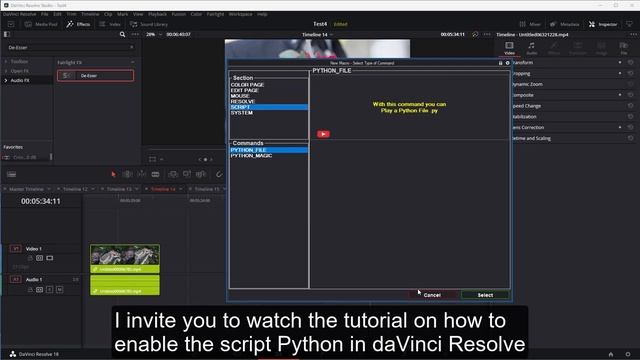
Task: Expand the Audio FX tree item
Action: (6, 80)
